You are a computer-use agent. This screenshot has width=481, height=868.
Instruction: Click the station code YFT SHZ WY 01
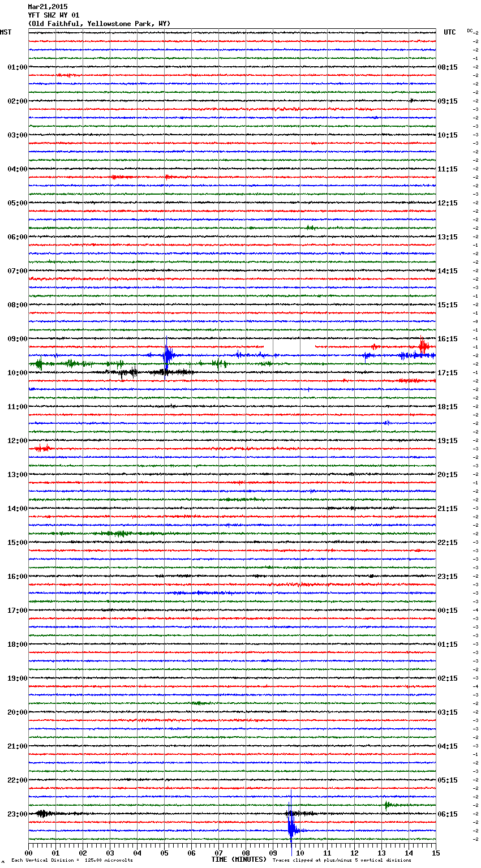pos(54,15)
